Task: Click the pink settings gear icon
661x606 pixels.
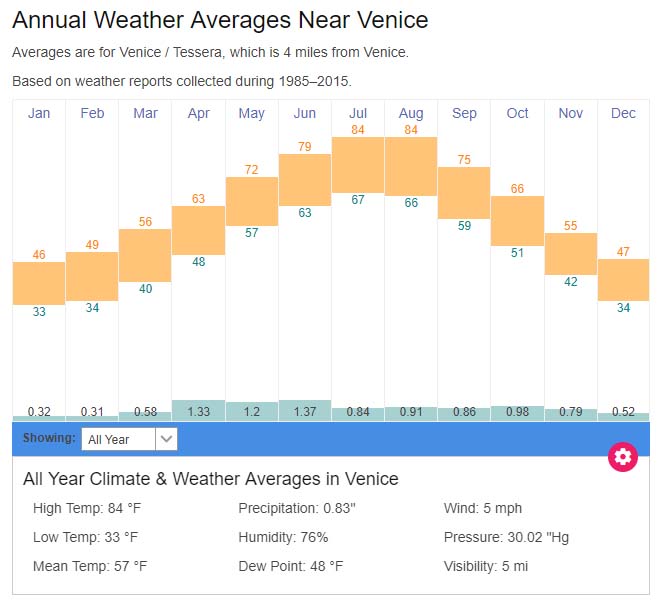Action: point(623,457)
